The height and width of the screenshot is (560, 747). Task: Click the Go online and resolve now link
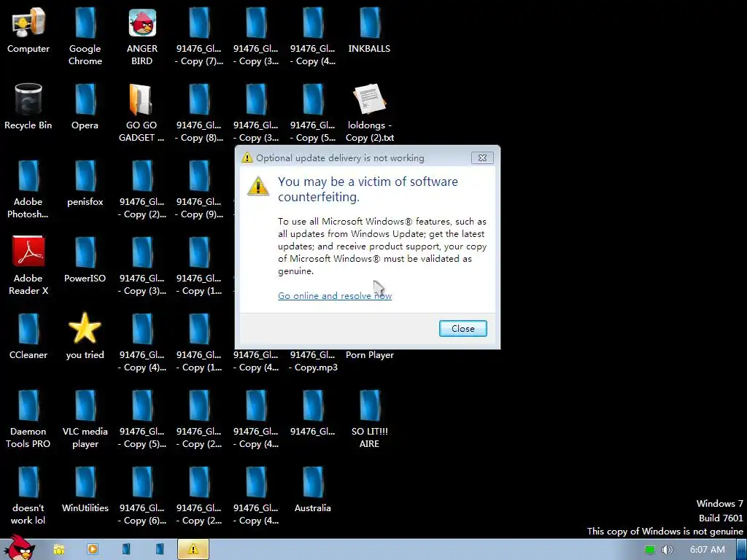tap(334, 296)
